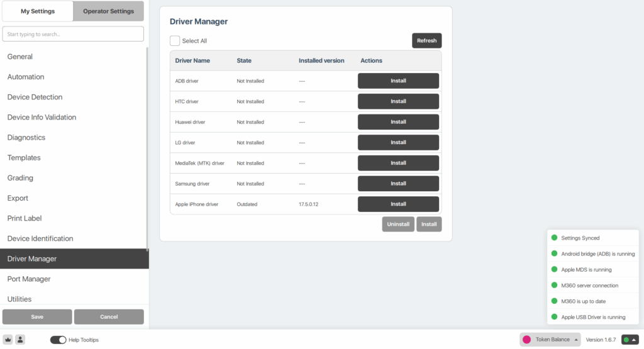Install the ADB driver
This screenshot has width=644, height=349.
pos(398,81)
